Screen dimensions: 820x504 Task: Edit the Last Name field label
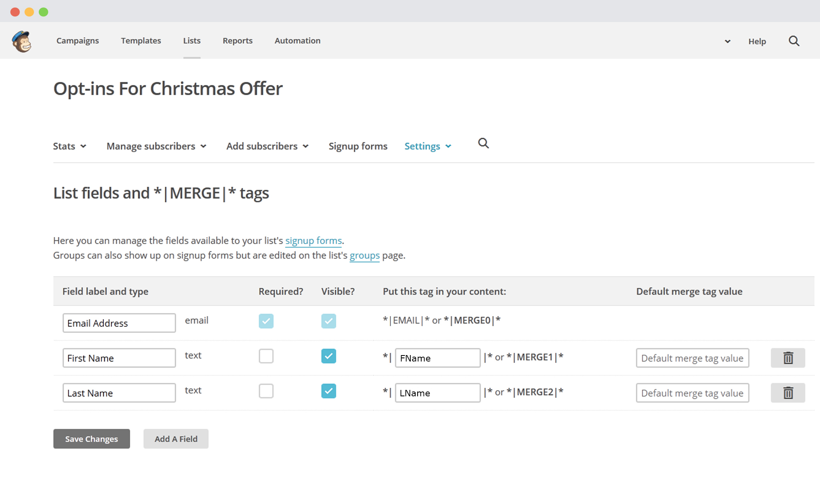[119, 393]
